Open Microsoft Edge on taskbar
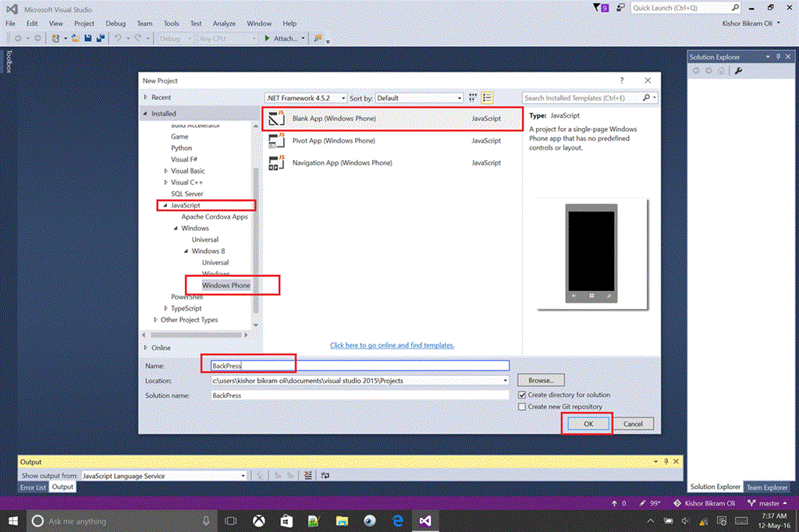 397,521
